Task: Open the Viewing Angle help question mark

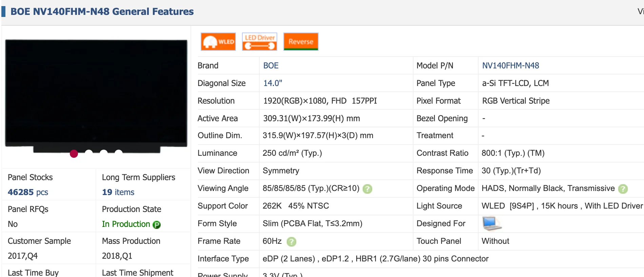Action: [x=367, y=189]
